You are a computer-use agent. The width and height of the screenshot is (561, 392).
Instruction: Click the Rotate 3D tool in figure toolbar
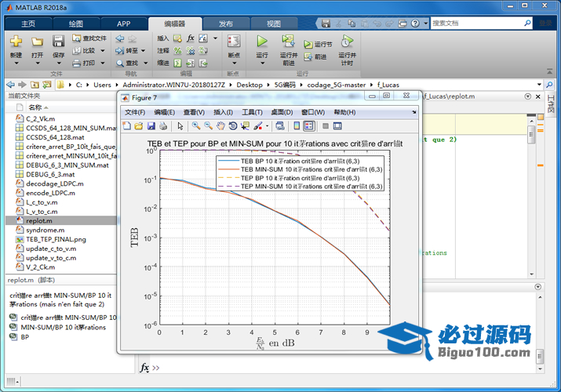coord(233,125)
